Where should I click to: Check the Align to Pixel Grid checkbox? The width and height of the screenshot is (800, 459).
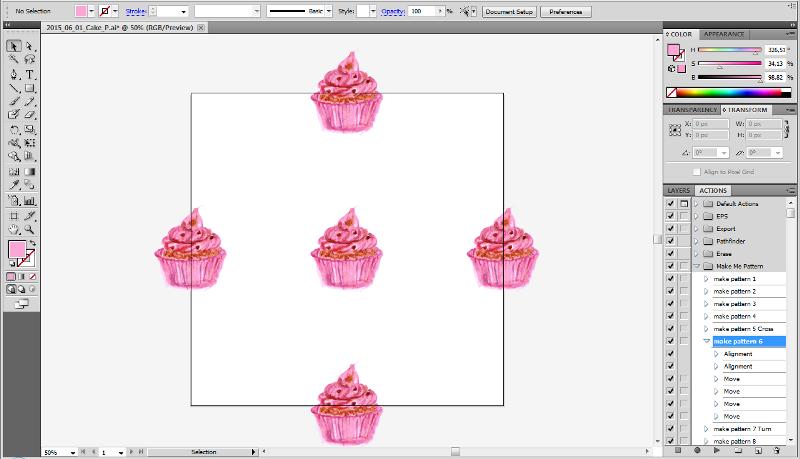click(x=696, y=172)
